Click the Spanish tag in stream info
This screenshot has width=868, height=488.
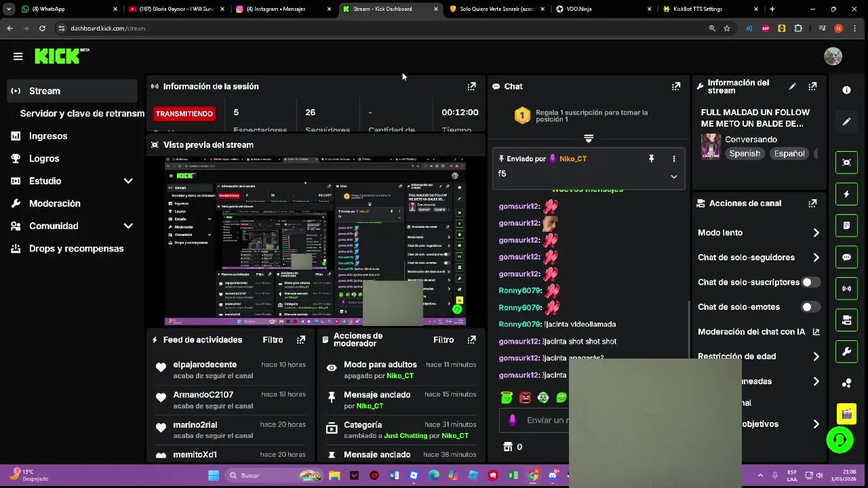(x=745, y=154)
